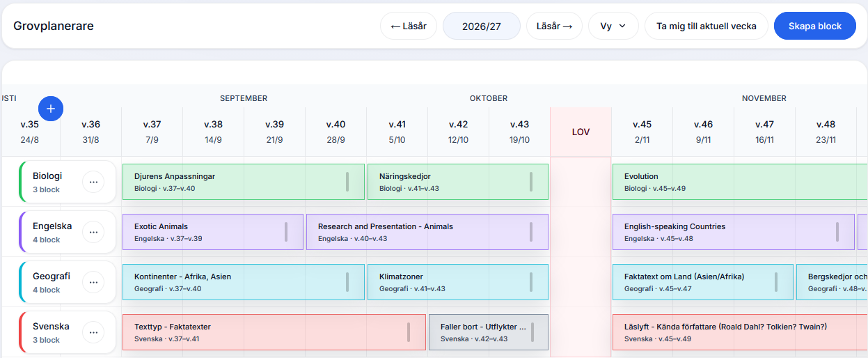This screenshot has width=868, height=358.
Task: Open the Läslyft - Kända författare block
Action: (740, 332)
